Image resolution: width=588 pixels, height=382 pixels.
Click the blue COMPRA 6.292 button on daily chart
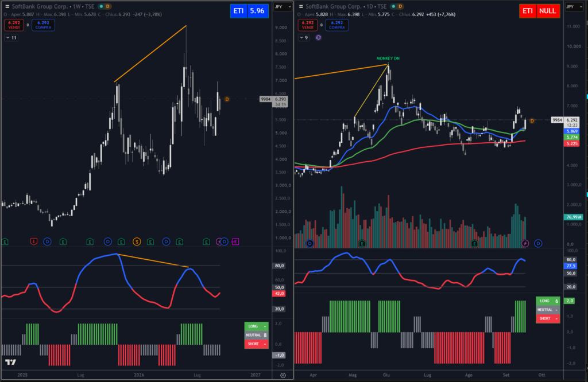coord(337,25)
